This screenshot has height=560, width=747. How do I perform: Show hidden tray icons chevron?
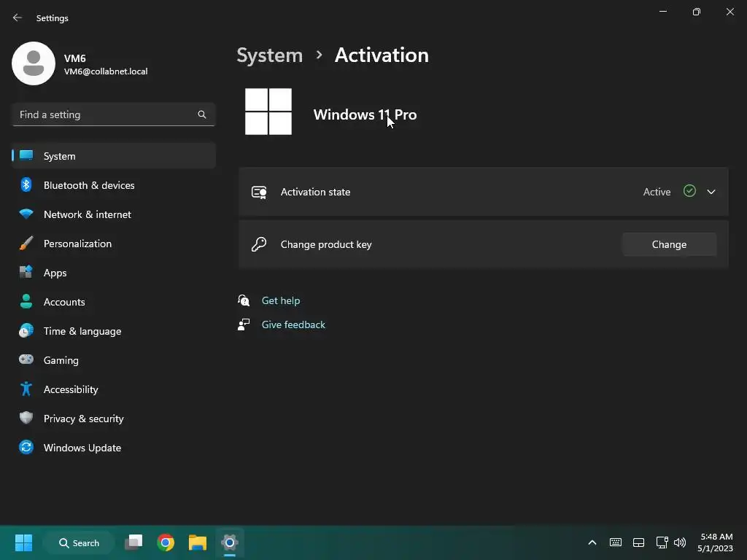592,542
